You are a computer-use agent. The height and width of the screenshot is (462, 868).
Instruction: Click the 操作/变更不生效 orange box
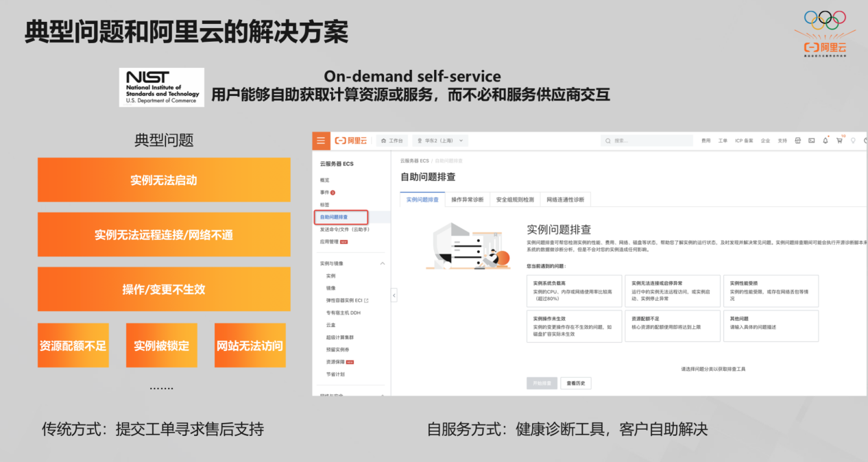164,289
